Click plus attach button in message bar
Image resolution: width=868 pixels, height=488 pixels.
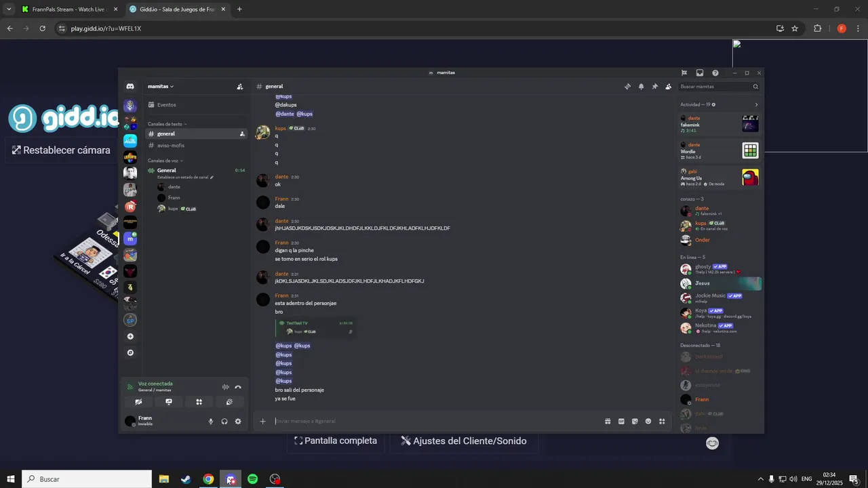[263, 421]
